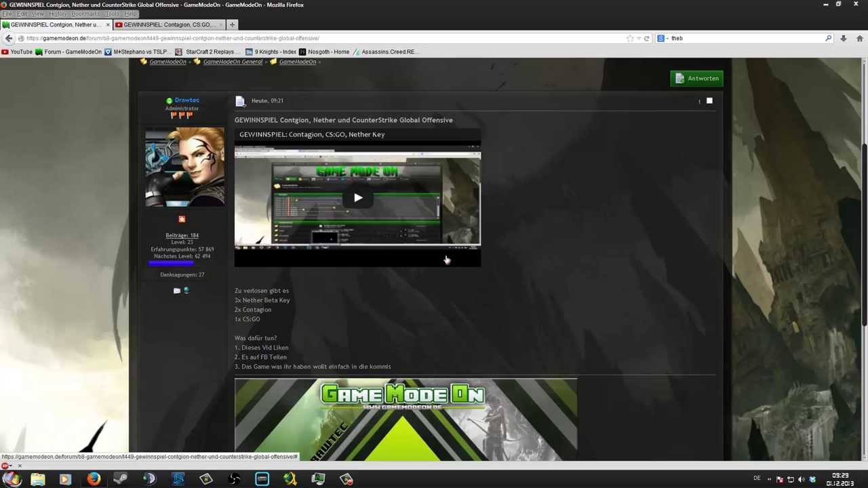Open the Firefox downloads arrow
The height and width of the screenshot is (488, 868).
point(843,39)
